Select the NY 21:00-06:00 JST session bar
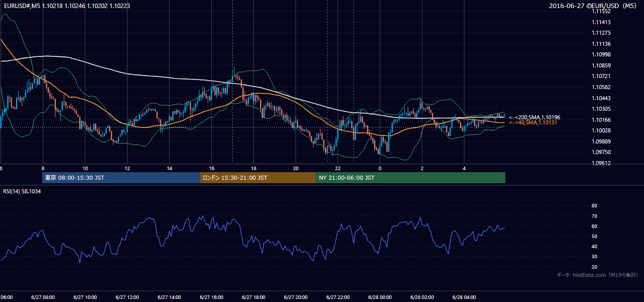Screen dimensions: 644x302 coord(411,178)
